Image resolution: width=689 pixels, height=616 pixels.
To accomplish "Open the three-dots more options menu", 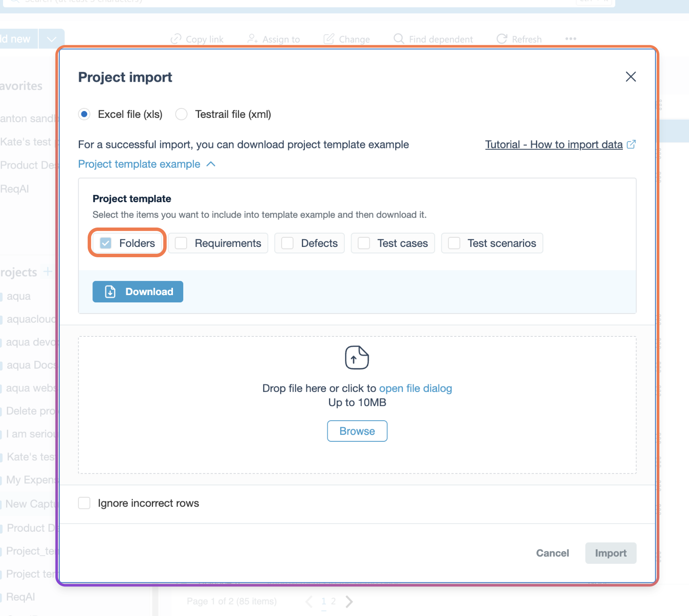I will [571, 39].
